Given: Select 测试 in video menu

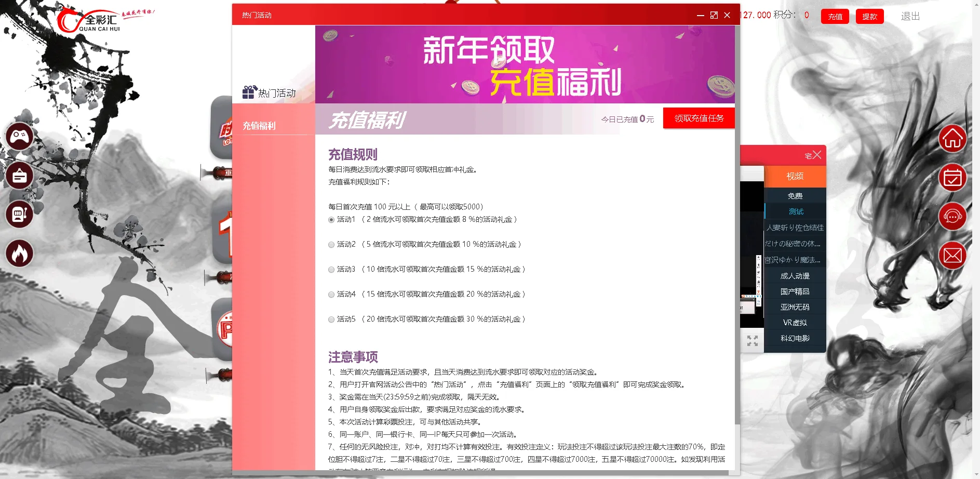Looking at the screenshot, I should point(795,211).
